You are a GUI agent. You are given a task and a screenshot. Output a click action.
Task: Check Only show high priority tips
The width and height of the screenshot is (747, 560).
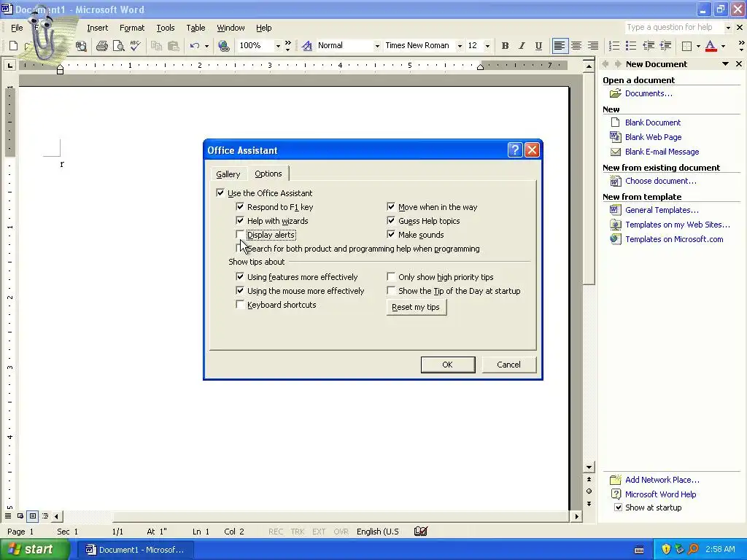pyautogui.click(x=391, y=276)
